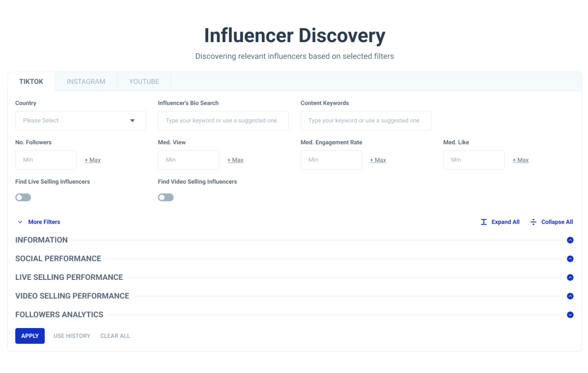This screenshot has height=373, width=588.
Task: Switch to the Instagram tab
Action: coord(86,82)
